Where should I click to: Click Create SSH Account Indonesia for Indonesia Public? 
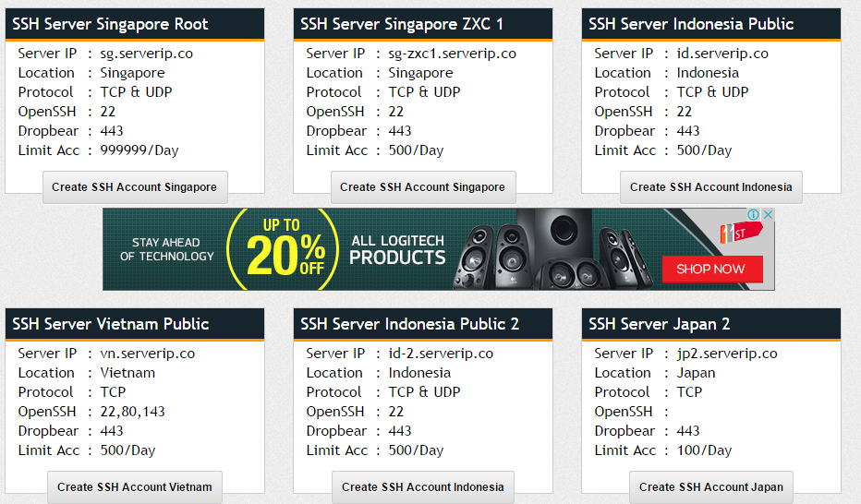[x=710, y=187]
